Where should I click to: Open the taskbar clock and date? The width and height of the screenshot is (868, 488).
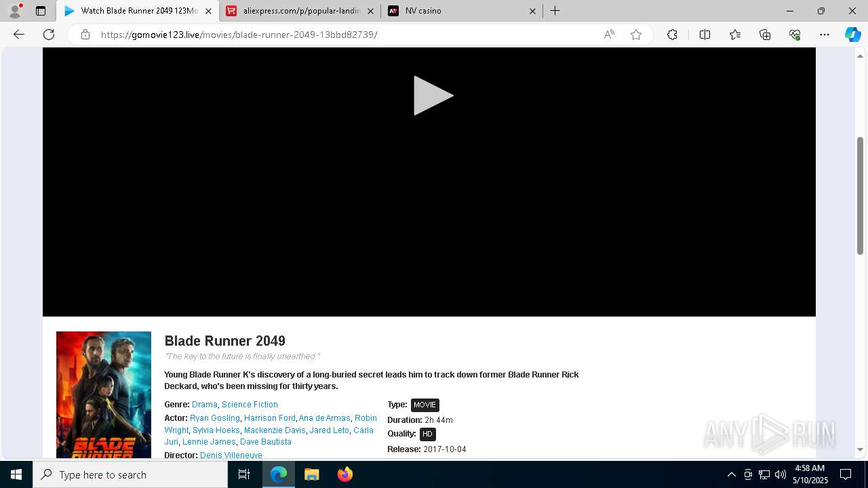(810, 474)
